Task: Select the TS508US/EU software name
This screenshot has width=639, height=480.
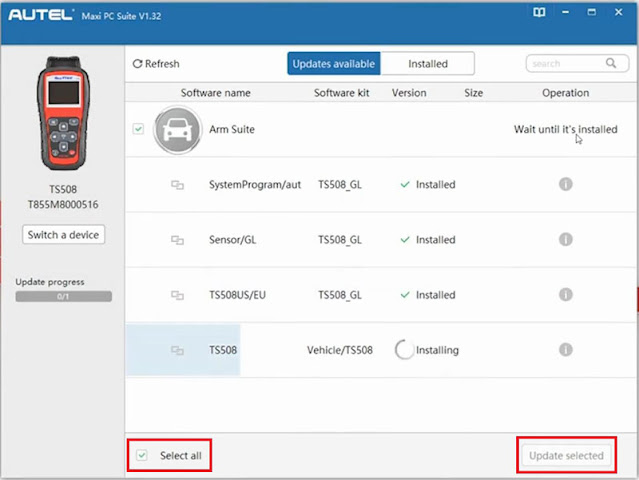Action: click(237, 295)
